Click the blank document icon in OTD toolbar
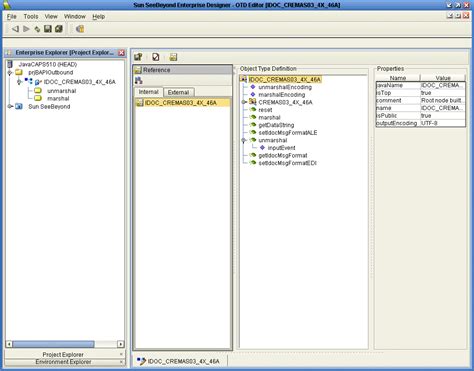 point(156,57)
